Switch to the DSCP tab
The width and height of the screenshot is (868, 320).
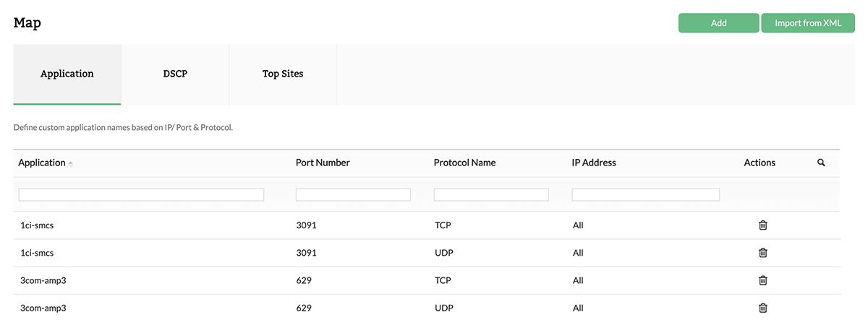coord(175,74)
